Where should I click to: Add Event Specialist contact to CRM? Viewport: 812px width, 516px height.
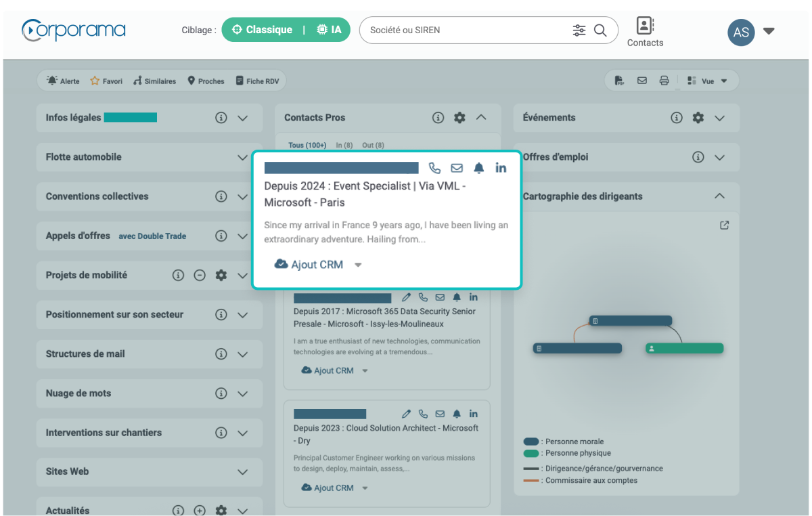click(x=309, y=265)
